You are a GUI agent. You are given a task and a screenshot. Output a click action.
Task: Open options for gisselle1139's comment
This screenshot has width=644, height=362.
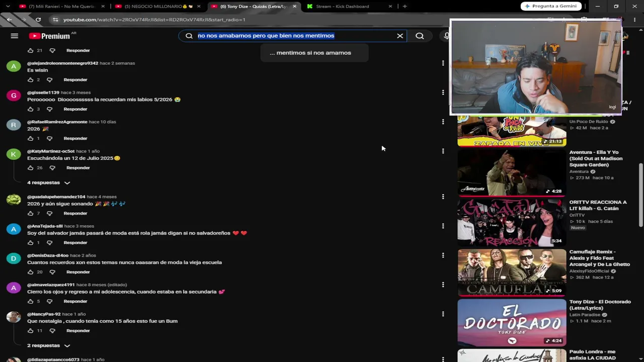click(x=443, y=93)
